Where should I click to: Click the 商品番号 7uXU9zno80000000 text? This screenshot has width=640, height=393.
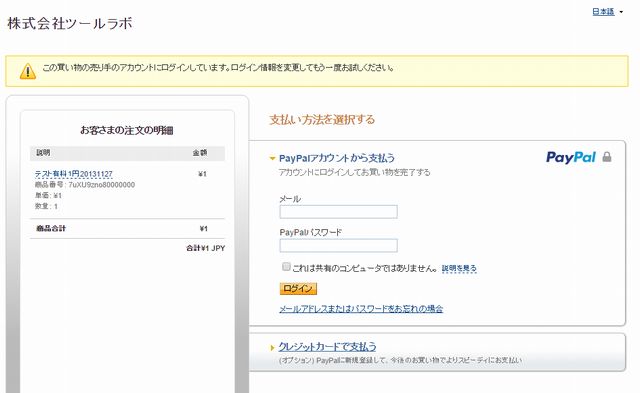pos(85,185)
